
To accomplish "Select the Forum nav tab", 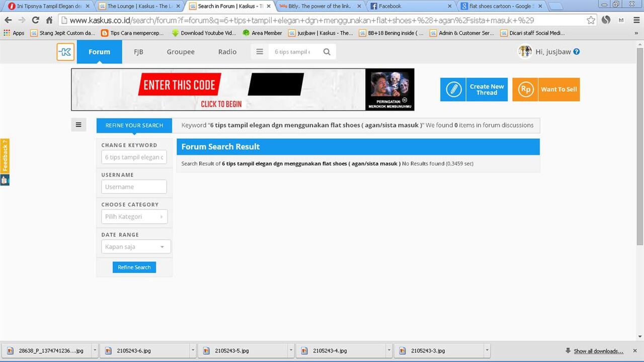I will point(99,52).
